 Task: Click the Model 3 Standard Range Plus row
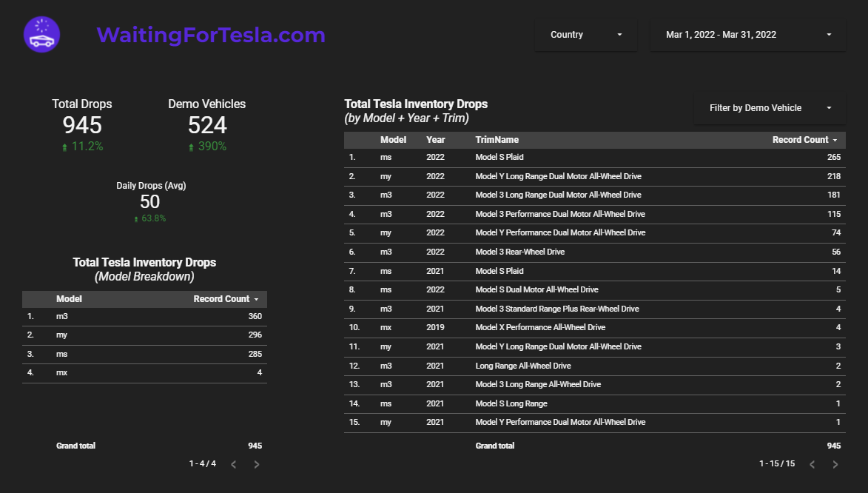(594, 309)
